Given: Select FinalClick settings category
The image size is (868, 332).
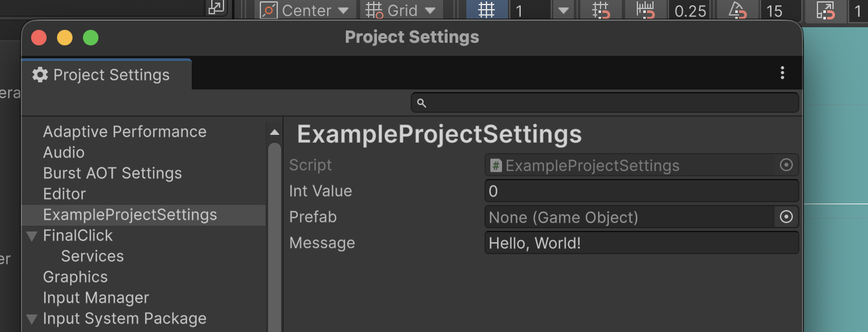Looking at the screenshot, I should click(78, 235).
